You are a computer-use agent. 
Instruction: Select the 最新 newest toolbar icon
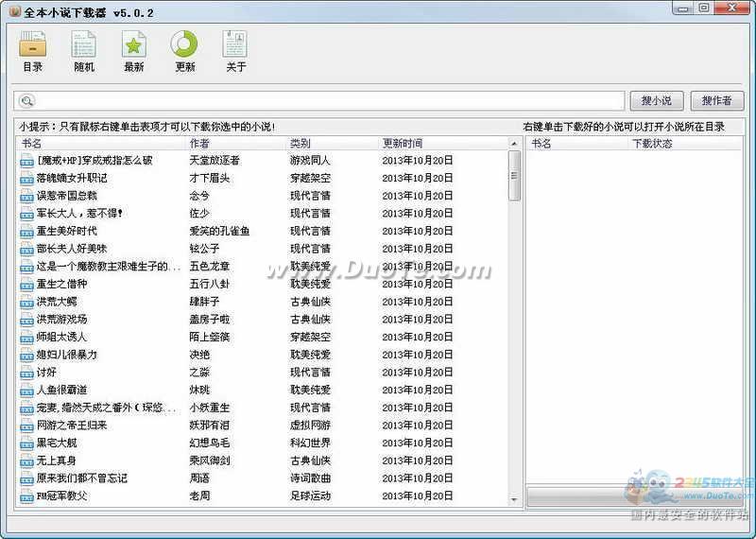134,51
